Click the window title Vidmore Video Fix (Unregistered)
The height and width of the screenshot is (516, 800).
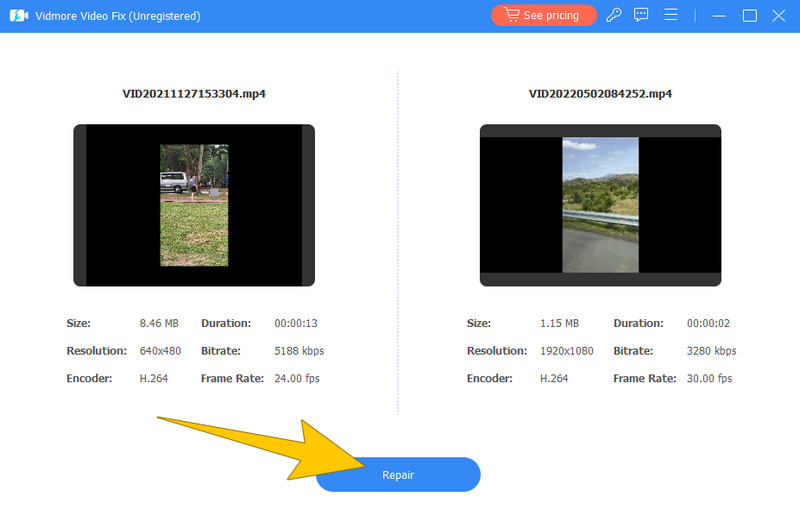point(118,16)
